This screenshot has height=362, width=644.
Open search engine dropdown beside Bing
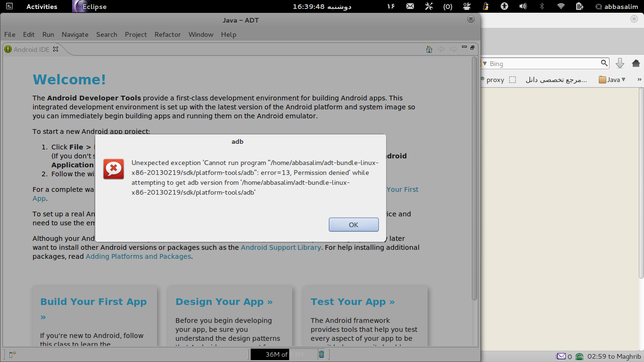tap(484, 64)
